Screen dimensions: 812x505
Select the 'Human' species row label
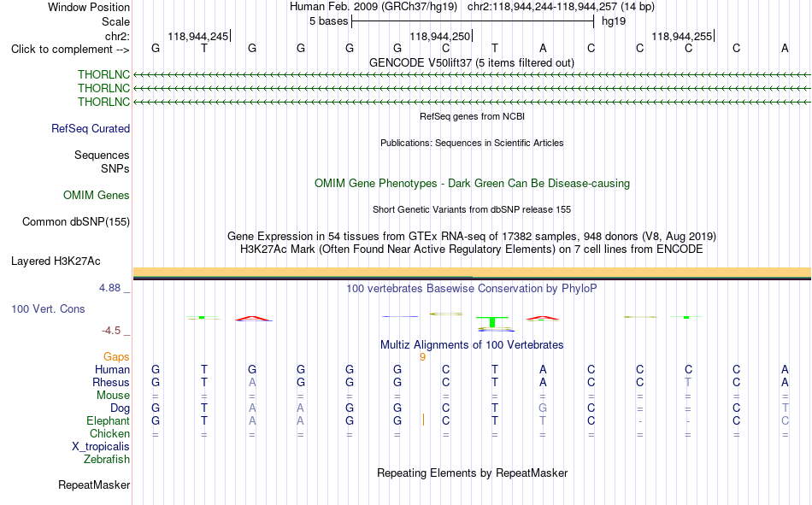click(112, 369)
